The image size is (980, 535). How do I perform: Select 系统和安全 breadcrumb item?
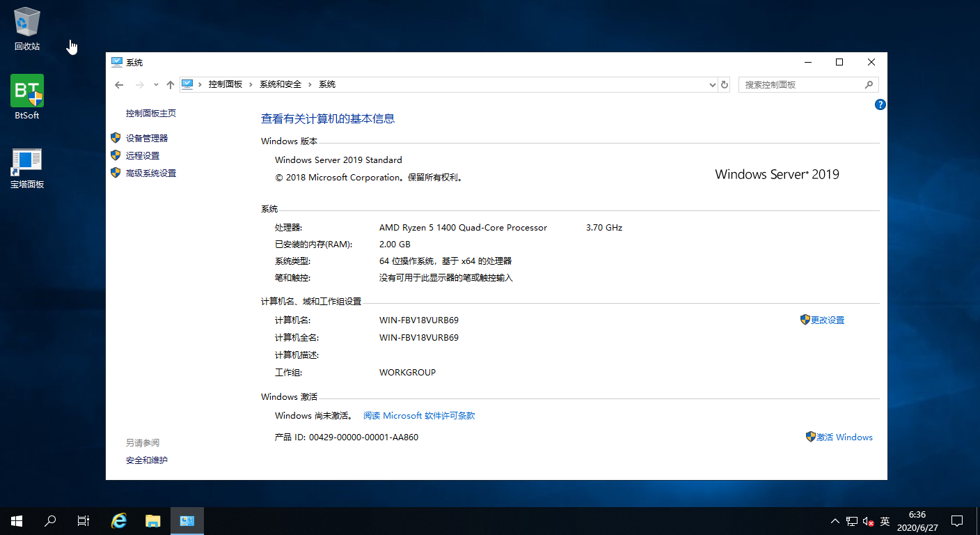(x=280, y=84)
